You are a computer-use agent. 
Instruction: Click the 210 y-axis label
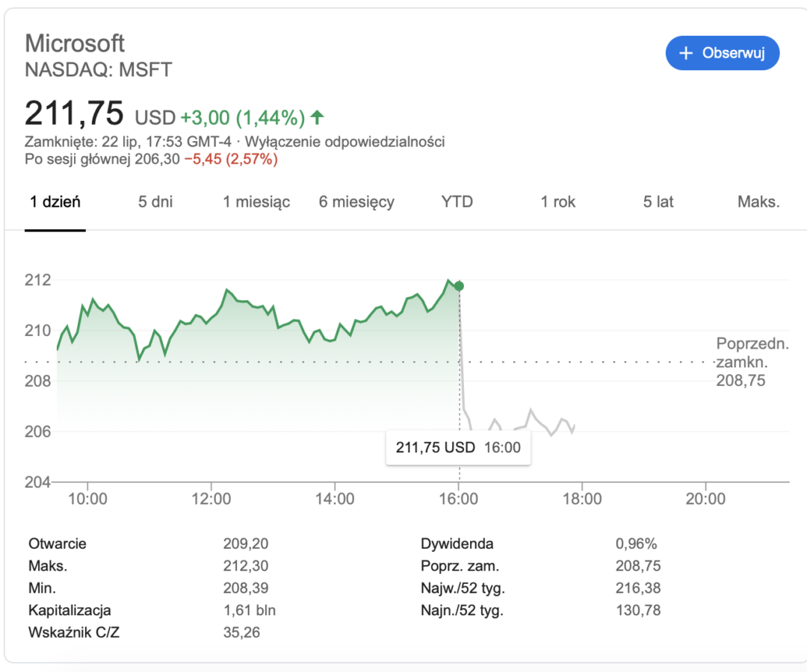[x=38, y=330]
